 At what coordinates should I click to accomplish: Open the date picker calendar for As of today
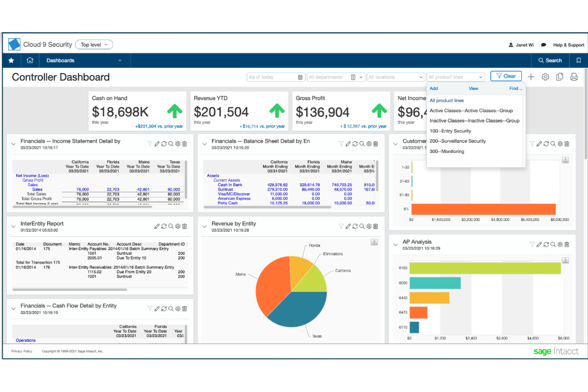click(300, 77)
